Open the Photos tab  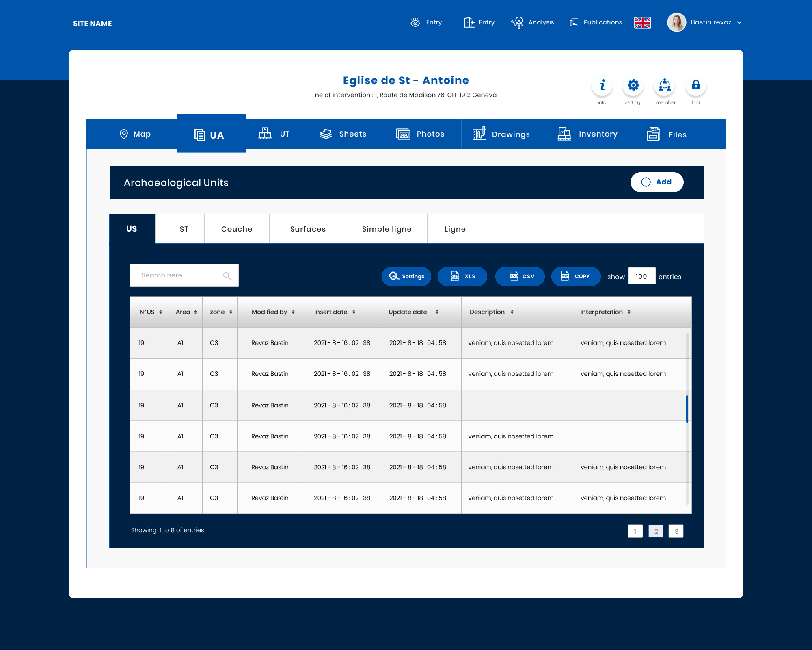pos(422,134)
